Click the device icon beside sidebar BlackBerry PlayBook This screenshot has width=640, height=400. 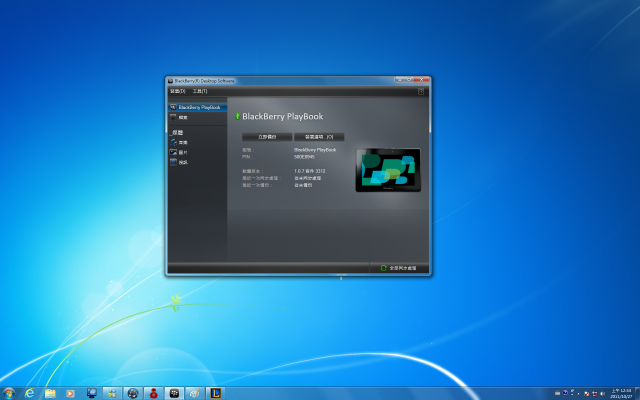point(173,107)
